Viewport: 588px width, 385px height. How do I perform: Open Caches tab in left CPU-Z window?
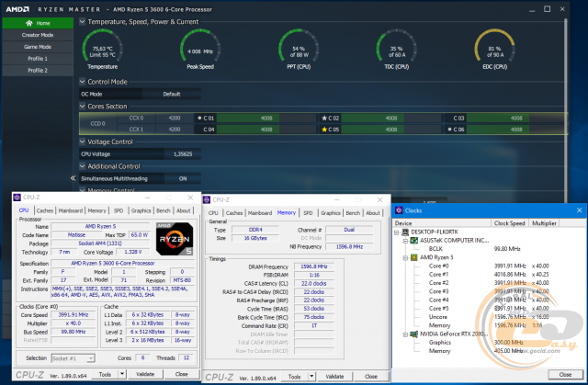tap(45, 210)
